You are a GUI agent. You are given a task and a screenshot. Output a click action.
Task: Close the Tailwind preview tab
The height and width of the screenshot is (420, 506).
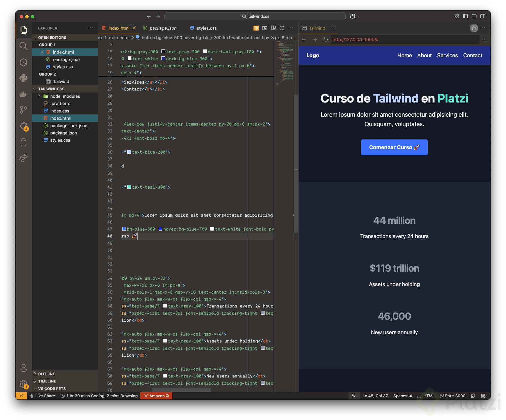point(333,28)
